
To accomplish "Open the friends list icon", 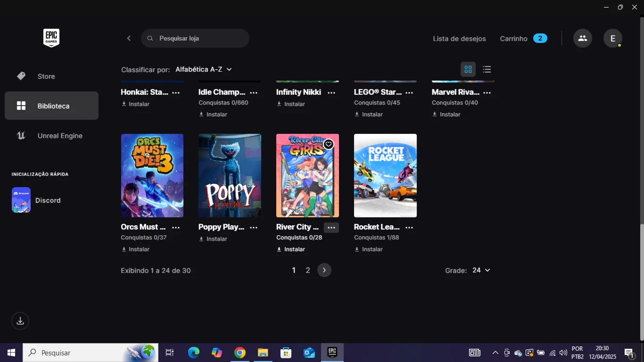I will (583, 38).
